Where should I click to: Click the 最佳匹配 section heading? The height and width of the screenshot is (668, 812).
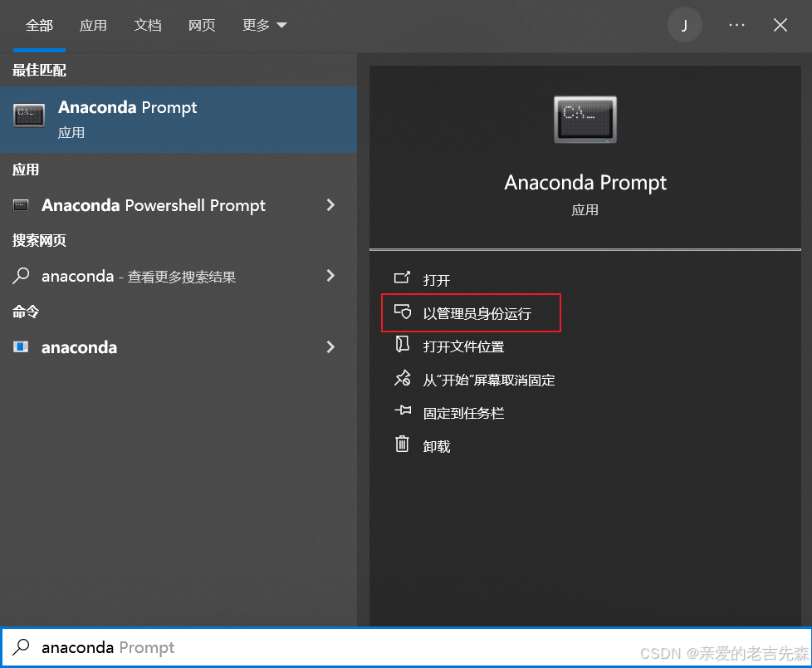(x=39, y=70)
